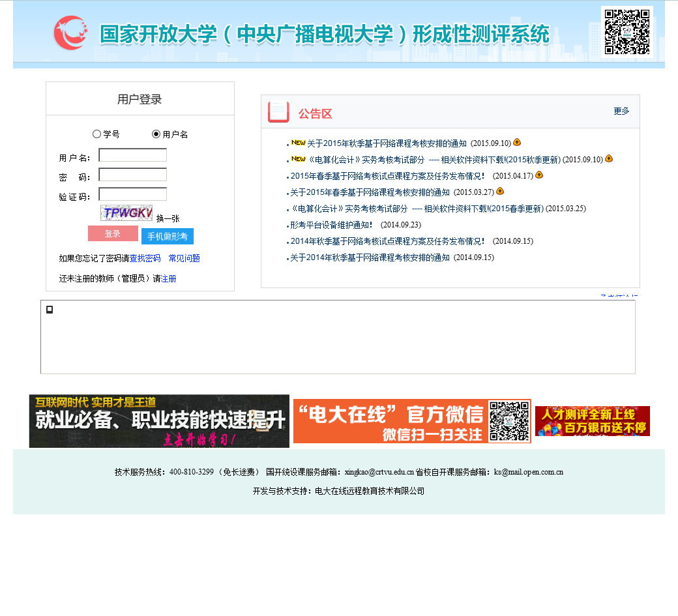Focus the 用户名 input field
Screen dimensions: 678x616
coord(133,155)
